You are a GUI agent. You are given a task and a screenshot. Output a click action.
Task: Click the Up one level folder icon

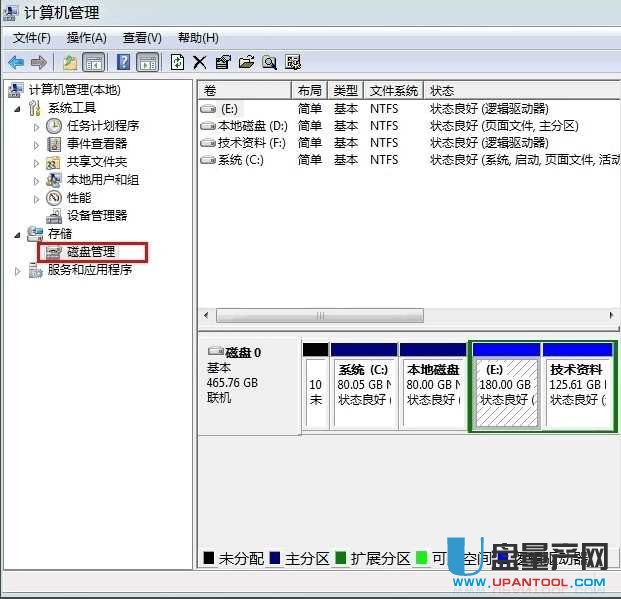coord(70,62)
